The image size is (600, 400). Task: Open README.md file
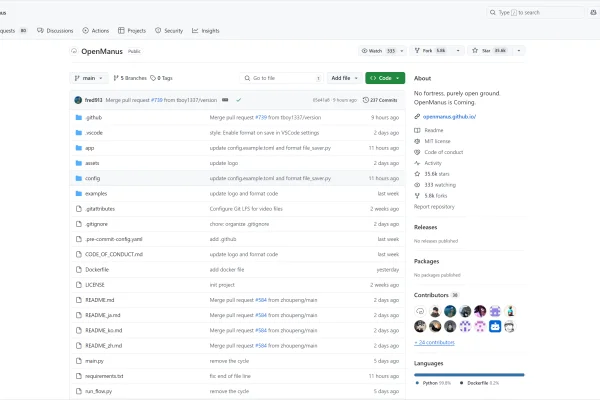point(99,300)
